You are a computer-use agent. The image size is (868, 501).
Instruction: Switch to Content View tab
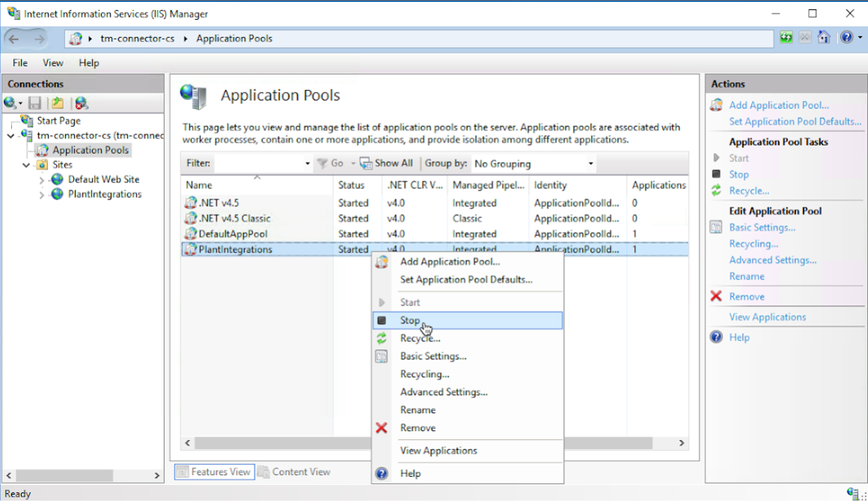click(294, 472)
